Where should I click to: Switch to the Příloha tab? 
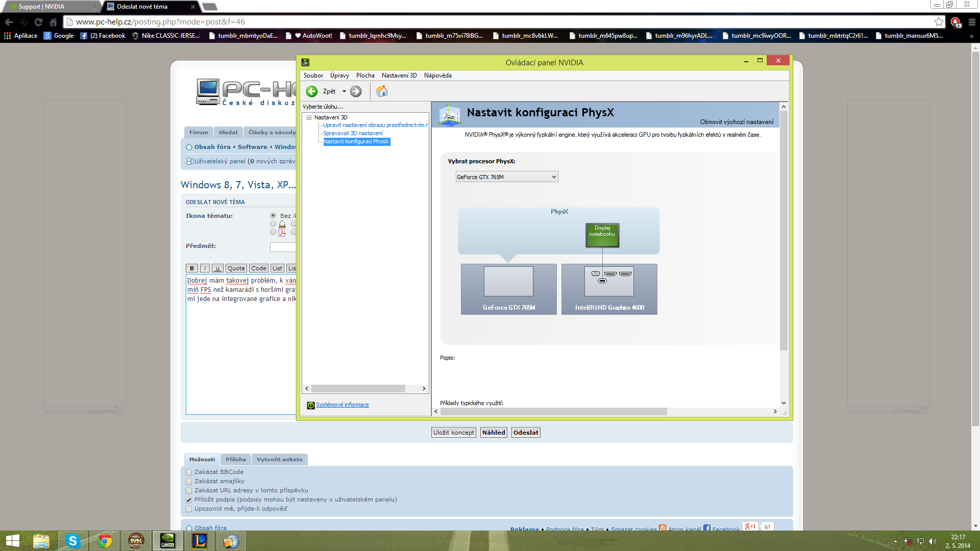click(235, 459)
